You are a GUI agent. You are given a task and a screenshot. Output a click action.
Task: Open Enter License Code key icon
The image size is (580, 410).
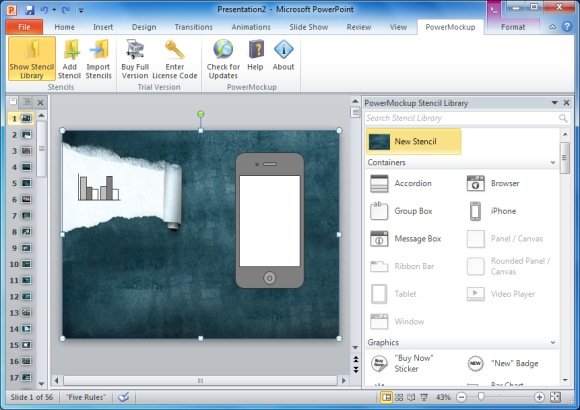pos(175,50)
